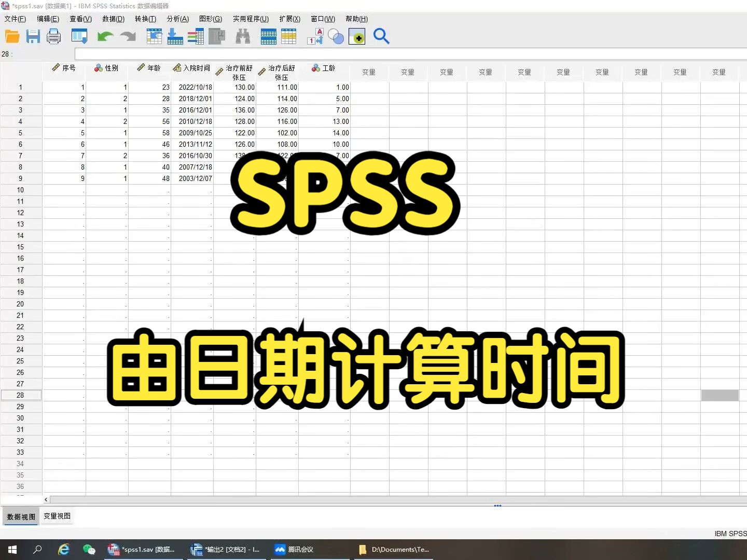
Task: Open the 查看(V) menu
Action: (80, 19)
